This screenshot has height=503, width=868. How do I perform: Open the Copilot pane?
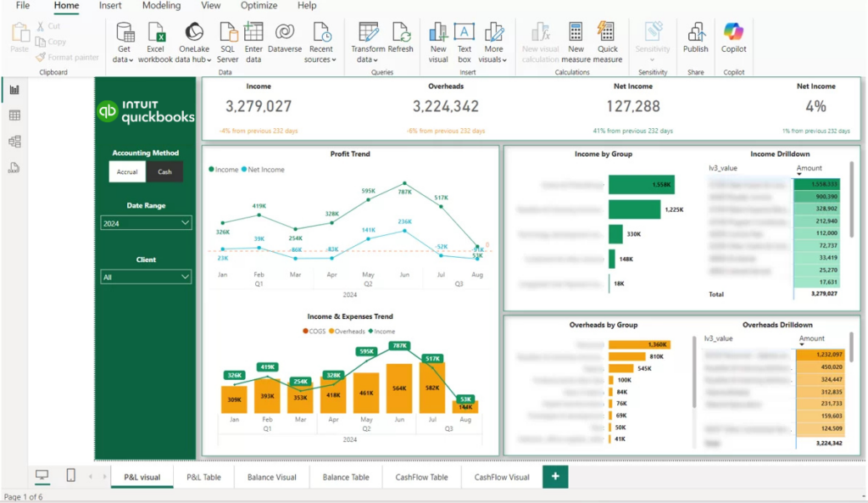point(734,33)
